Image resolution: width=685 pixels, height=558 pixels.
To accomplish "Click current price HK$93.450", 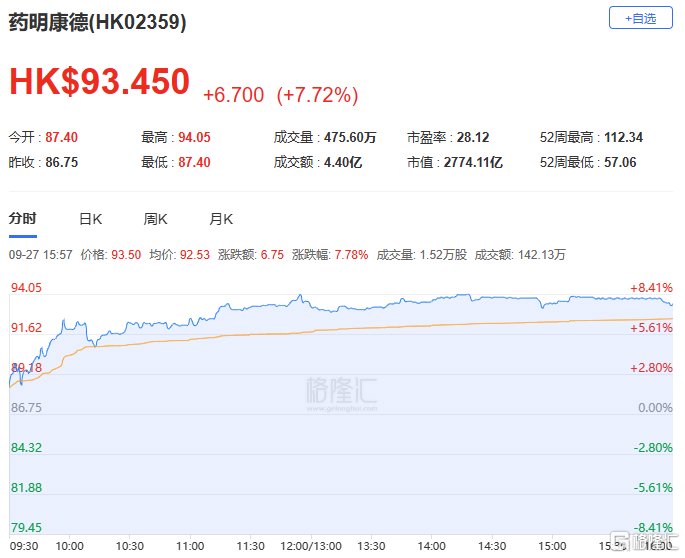I will pos(100,81).
